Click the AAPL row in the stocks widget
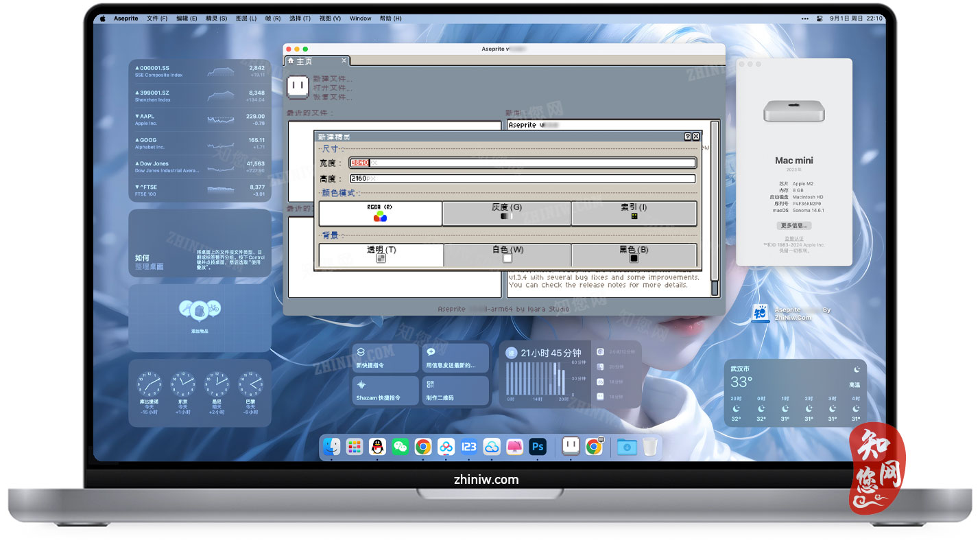 [x=200, y=119]
